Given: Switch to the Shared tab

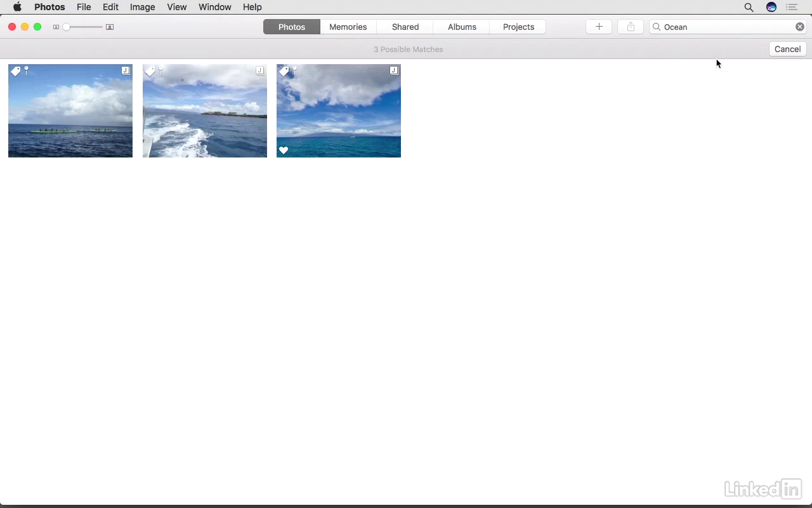Looking at the screenshot, I should (x=405, y=27).
